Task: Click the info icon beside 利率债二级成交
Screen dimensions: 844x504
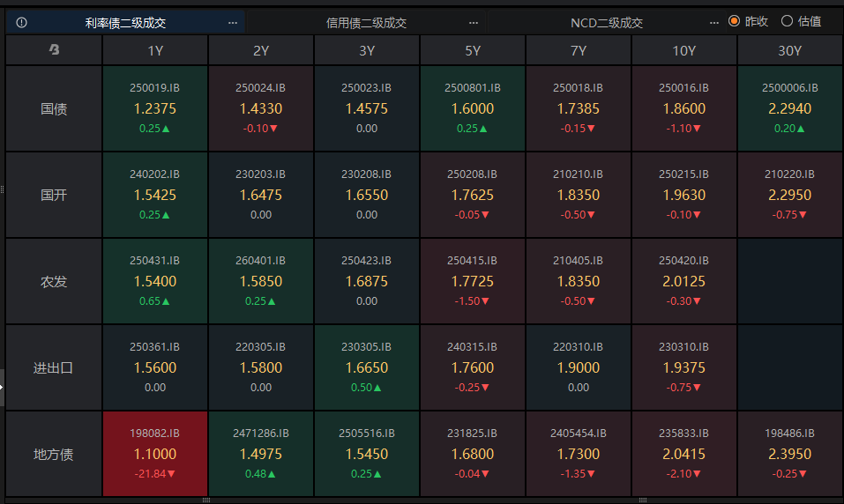Action: tap(21, 22)
